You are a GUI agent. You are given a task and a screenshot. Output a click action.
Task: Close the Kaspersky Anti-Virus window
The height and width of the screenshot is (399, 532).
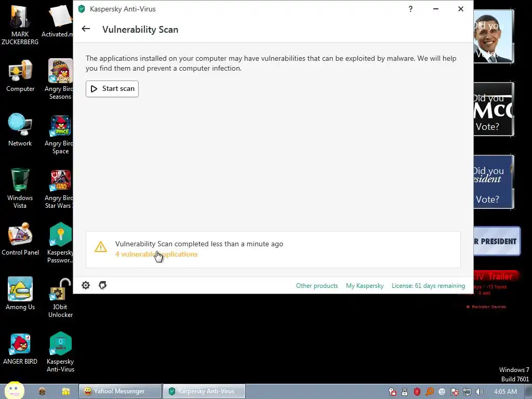[x=460, y=9]
